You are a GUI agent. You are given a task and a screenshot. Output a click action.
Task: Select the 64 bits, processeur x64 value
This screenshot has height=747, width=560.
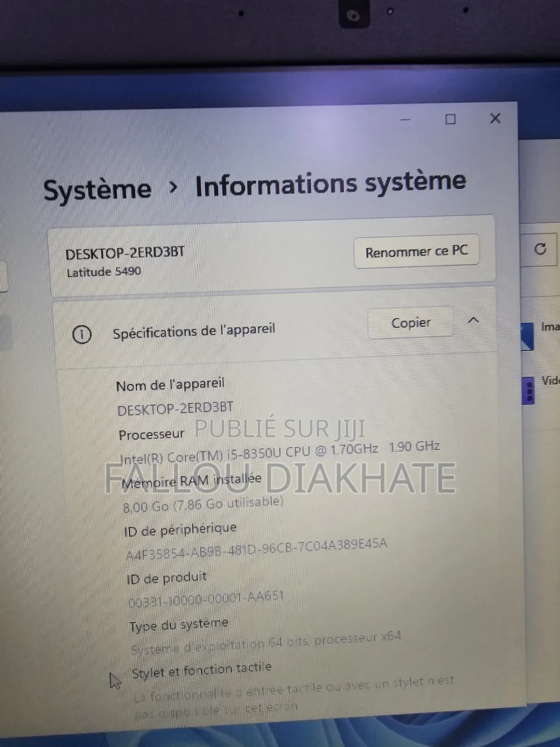[266, 642]
